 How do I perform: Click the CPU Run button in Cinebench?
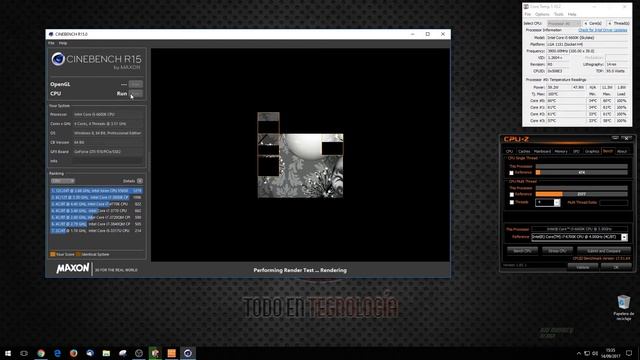pos(136,93)
